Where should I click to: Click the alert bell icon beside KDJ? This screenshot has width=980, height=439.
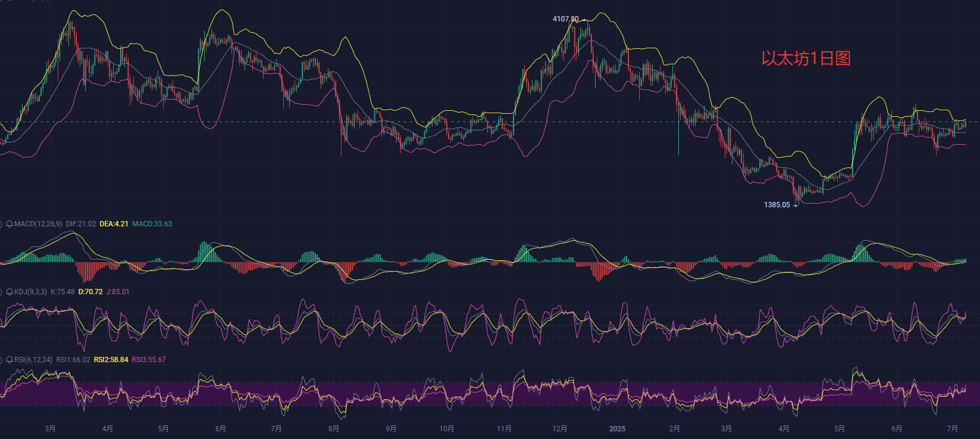coord(10,292)
